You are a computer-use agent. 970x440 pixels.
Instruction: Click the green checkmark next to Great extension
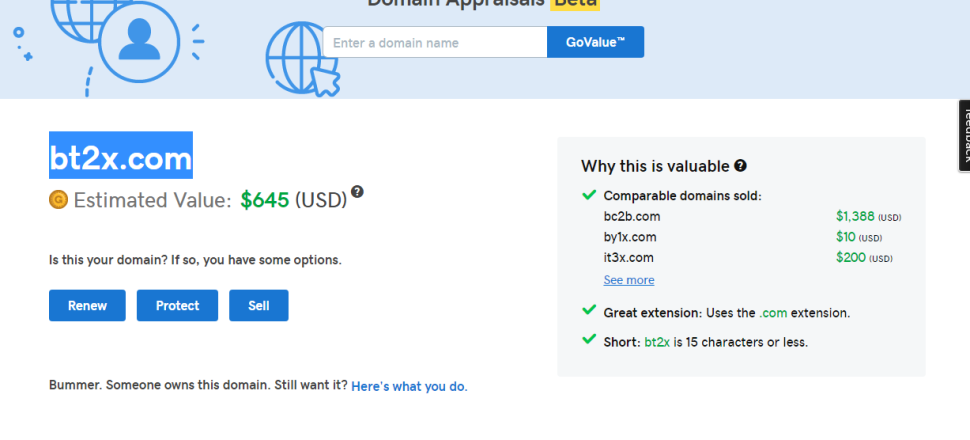[588, 312]
